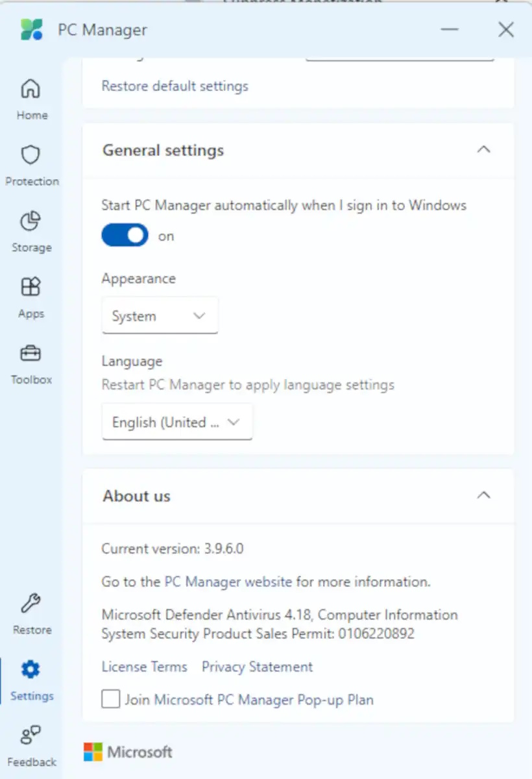Screen dimensions: 532x779
Task: Check Join Microsoft PC Manager Pop-up Plan
Action: (x=111, y=700)
